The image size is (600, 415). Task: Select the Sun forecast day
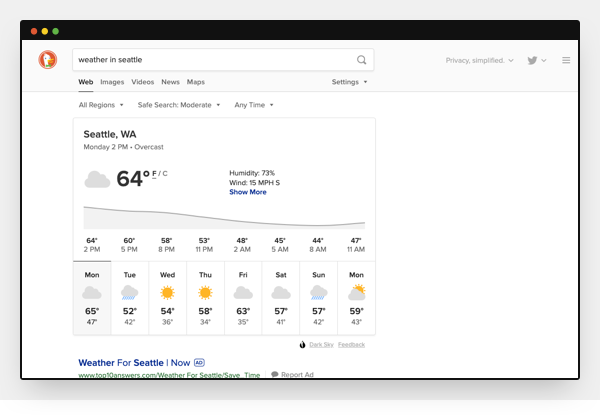[319, 298]
